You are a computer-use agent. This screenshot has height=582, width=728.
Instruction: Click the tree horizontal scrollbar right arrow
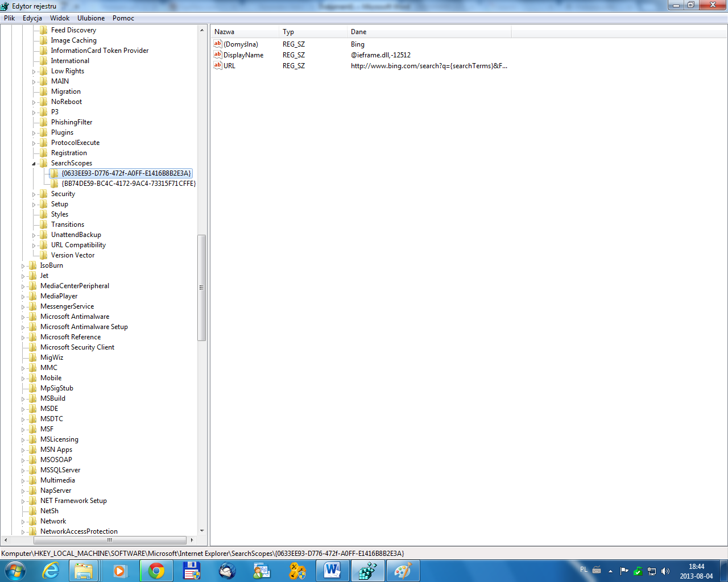coord(192,540)
